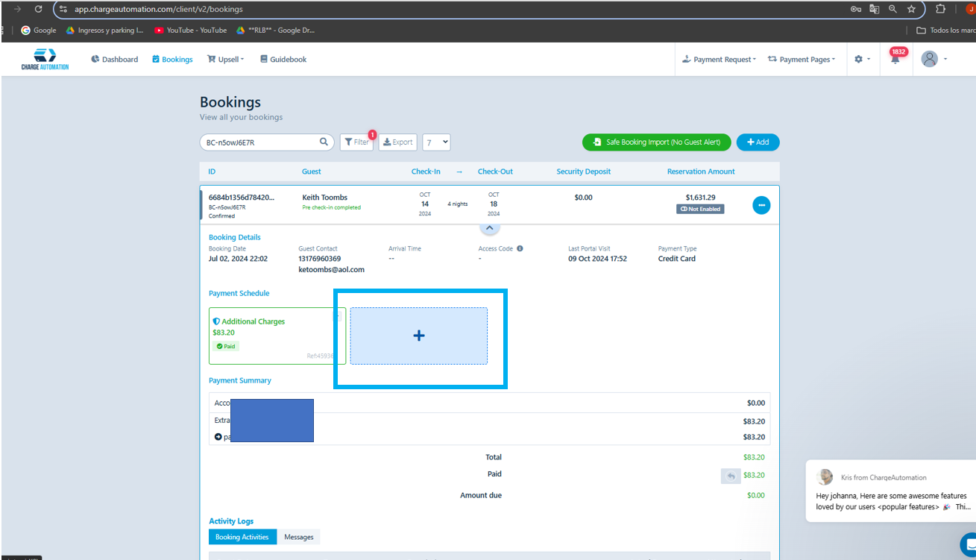This screenshot has height=560, width=976.
Task: Open the Bookings nav item
Action: (172, 59)
